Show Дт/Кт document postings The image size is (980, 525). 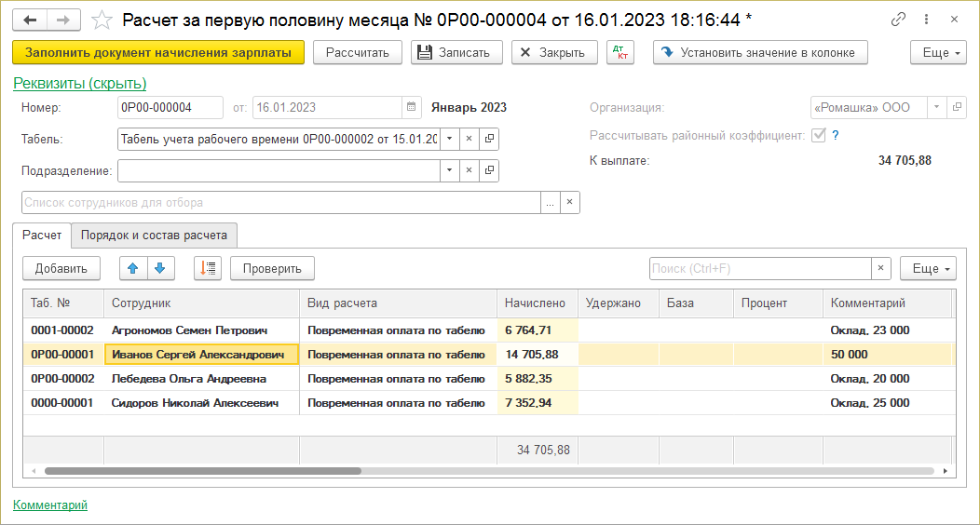pos(620,52)
